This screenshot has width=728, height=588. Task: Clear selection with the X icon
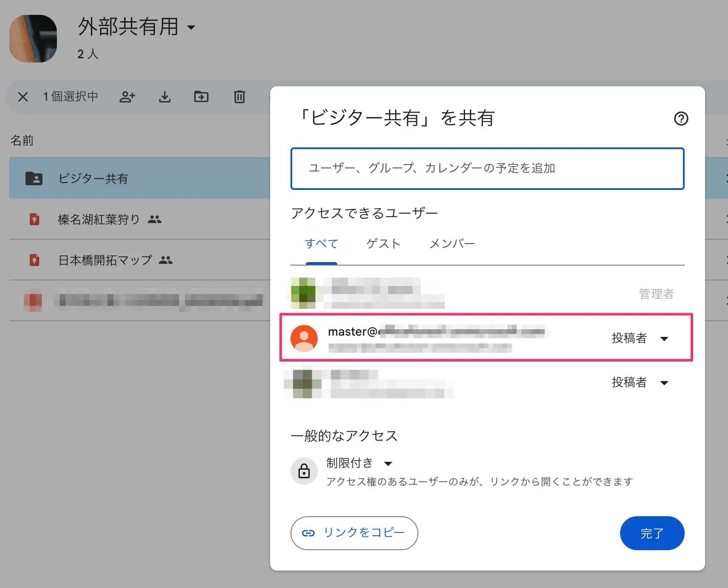(23, 97)
